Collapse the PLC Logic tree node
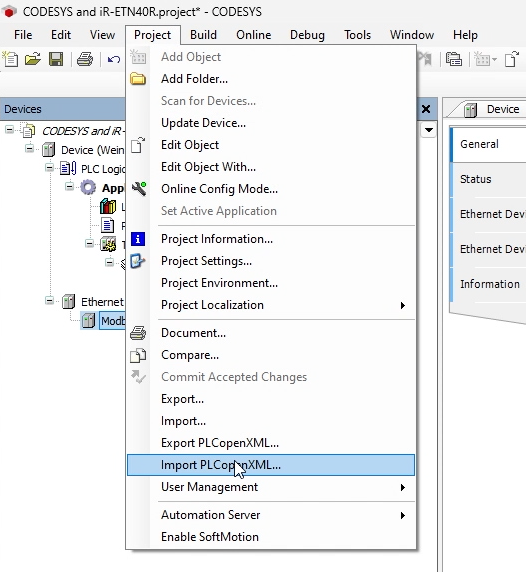The height and width of the screenshot is (572, 526). pyautogui.click(x=49, y=167)
